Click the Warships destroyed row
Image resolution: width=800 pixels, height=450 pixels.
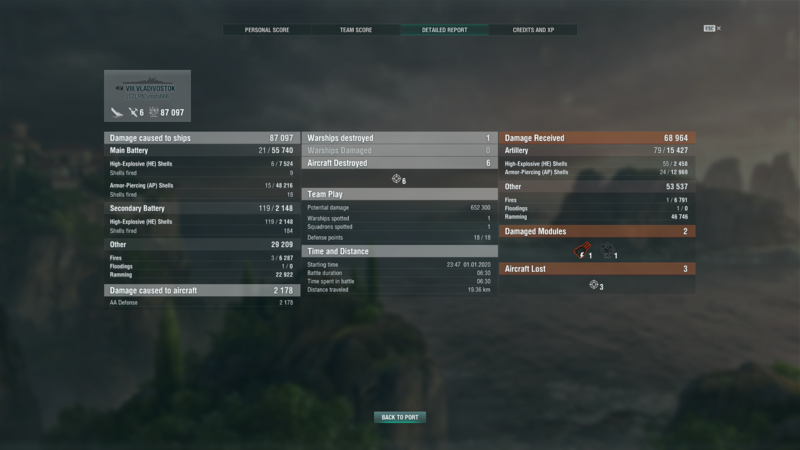(399, 138)
